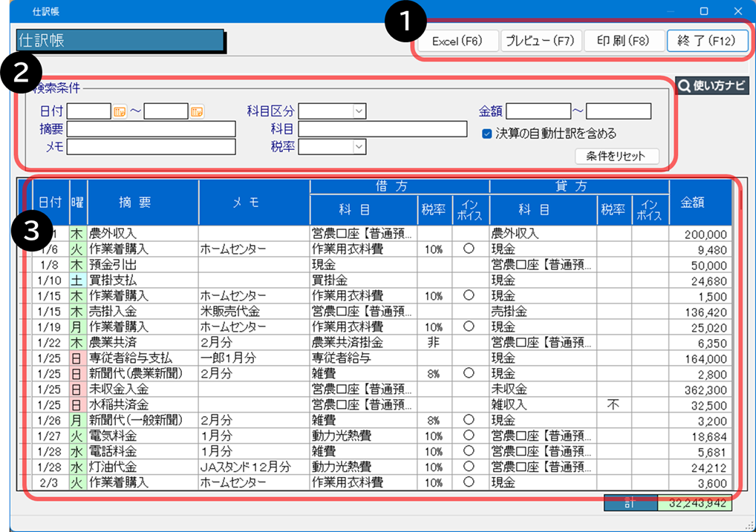Reset search with 条件をリセット button
Image resolution: width=756 pixels, height=532 pixels.
tap(616, 157)
